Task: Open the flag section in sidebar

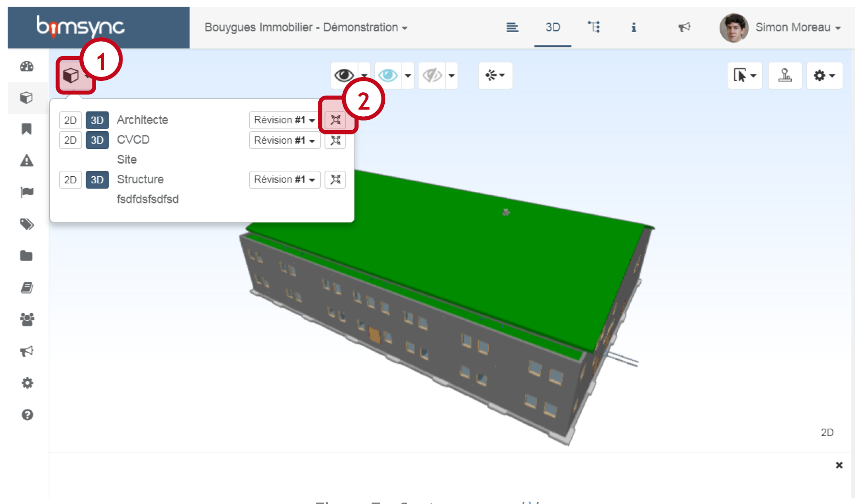Action: pos(27,192)
